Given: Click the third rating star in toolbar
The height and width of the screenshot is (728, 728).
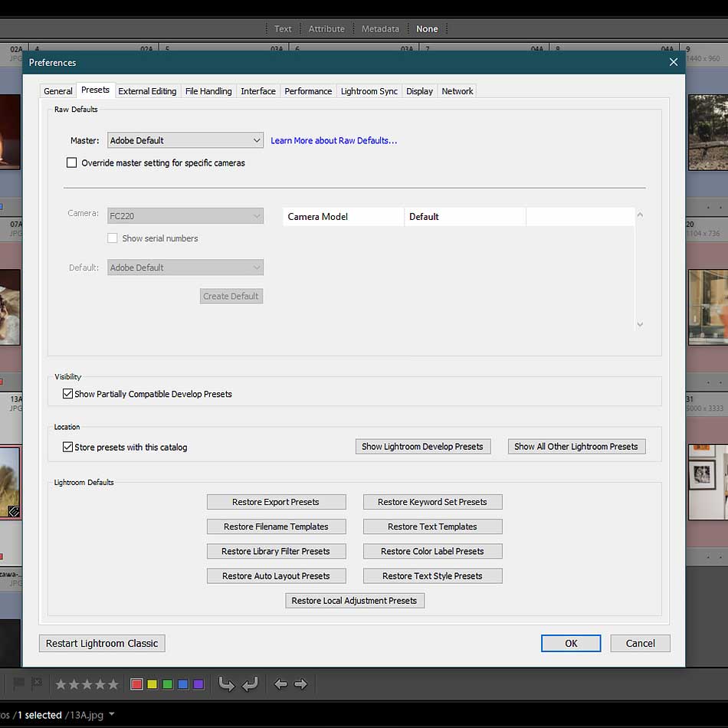Looking at the screenshot, I should 87,684.
